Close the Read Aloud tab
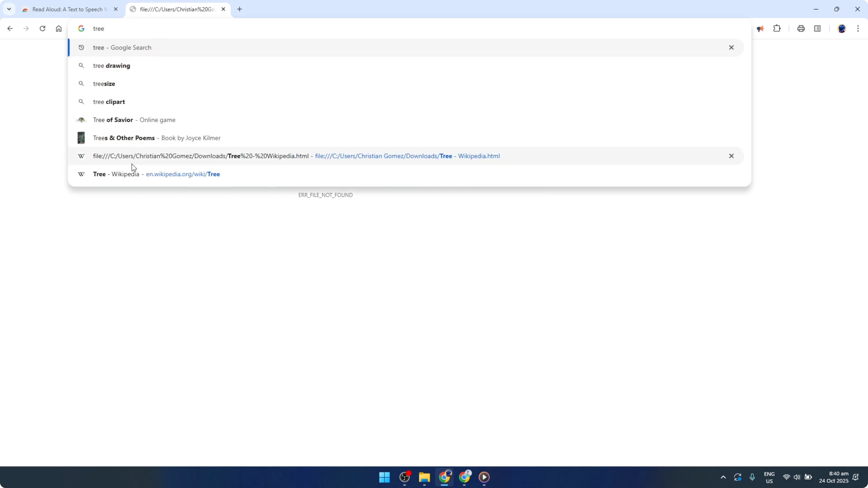 [x=116, y=9]
